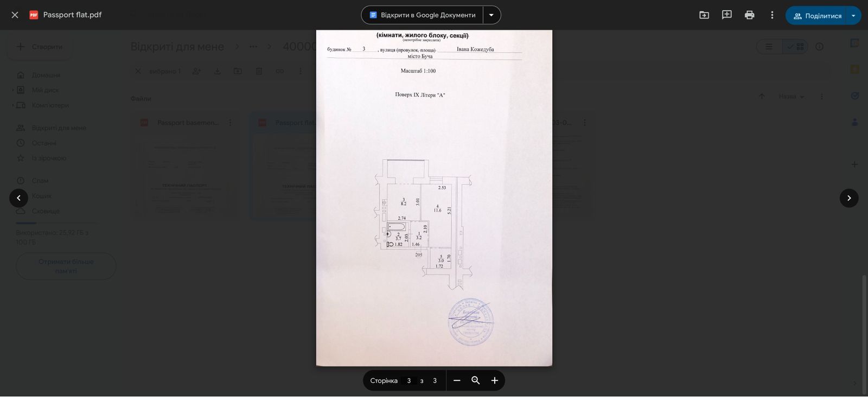This screenshot has height=408, width=868.
Task: Close the PDF preview
Action: point(15,15)
